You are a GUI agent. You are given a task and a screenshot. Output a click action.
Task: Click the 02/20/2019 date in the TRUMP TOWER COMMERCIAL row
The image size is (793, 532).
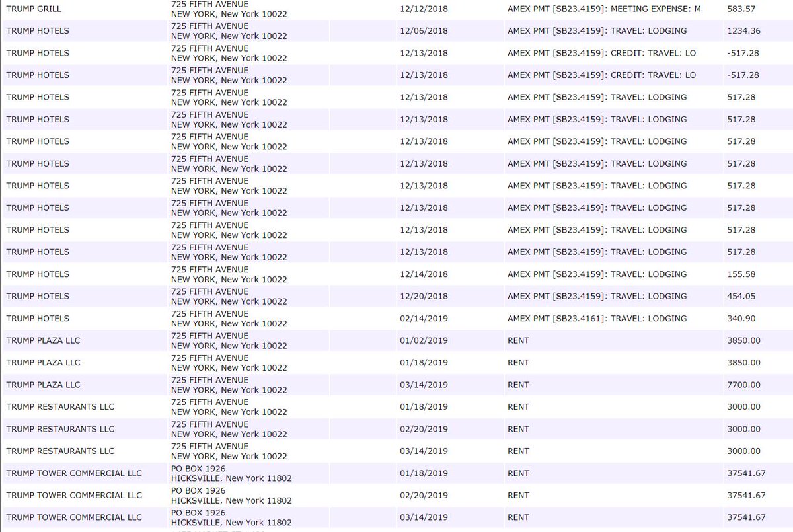(x=424, y=496)
